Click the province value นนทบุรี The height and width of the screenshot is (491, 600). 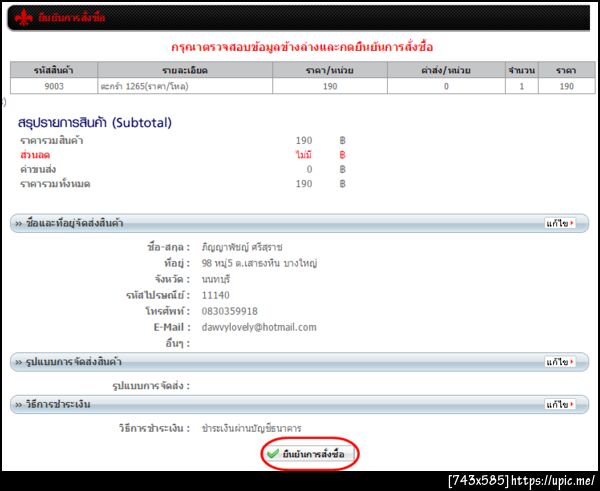tap(216, 279)
